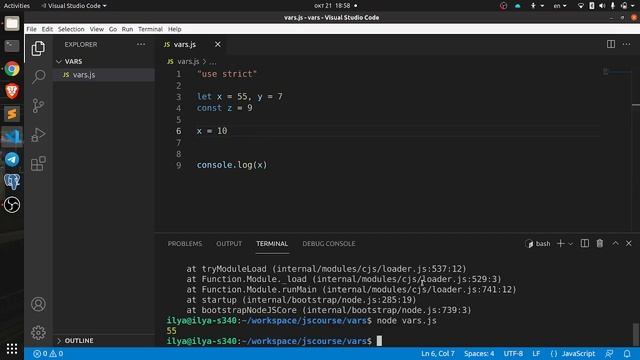This screenshot has height=360, width=640.
Task: Open the Run and Debug view
Action: click(x=38, y=135)
